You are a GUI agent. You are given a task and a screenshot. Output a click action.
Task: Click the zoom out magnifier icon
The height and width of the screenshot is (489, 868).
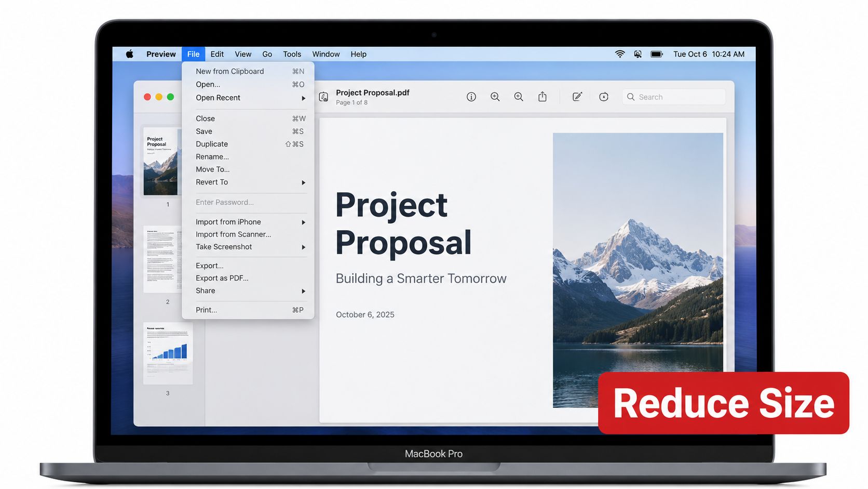click(495, 97)
